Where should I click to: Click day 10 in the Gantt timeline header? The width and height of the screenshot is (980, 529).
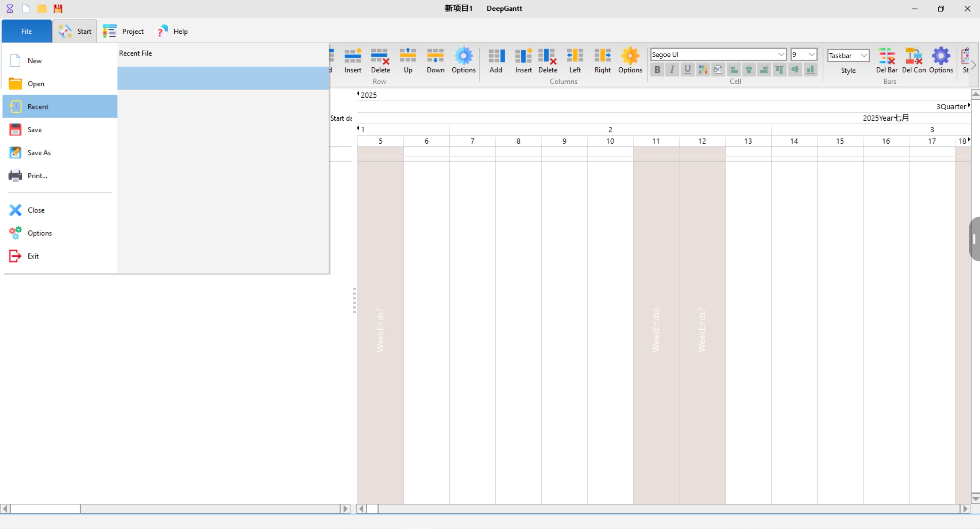pyautogui.click(x=610, y=141)
